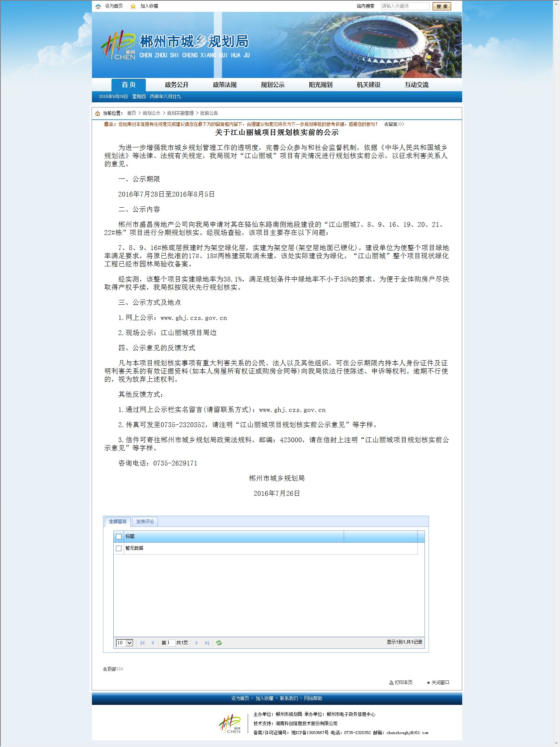
Task: Click the site search keyword input field
Action: tap(405, 6)
